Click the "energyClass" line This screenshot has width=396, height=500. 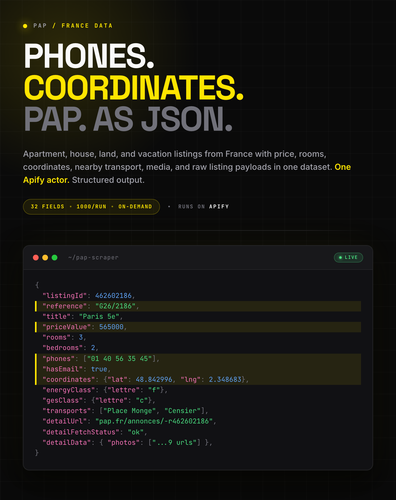click(x=105, y=390)
